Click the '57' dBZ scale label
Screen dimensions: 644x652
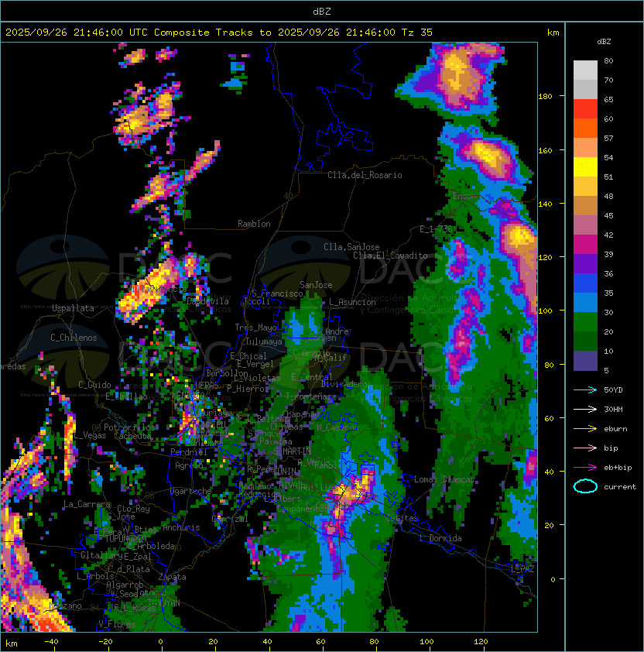tap(608, 138)
